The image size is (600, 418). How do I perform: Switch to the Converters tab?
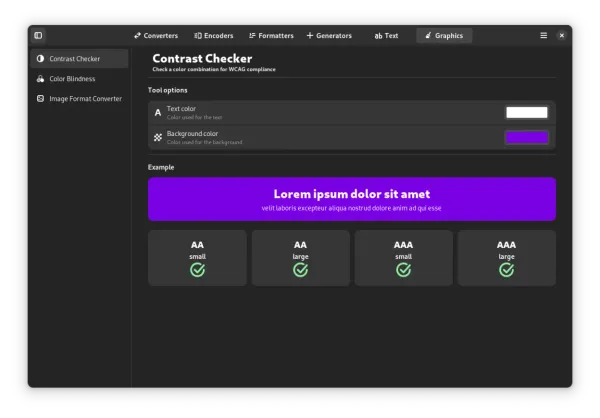156,36
